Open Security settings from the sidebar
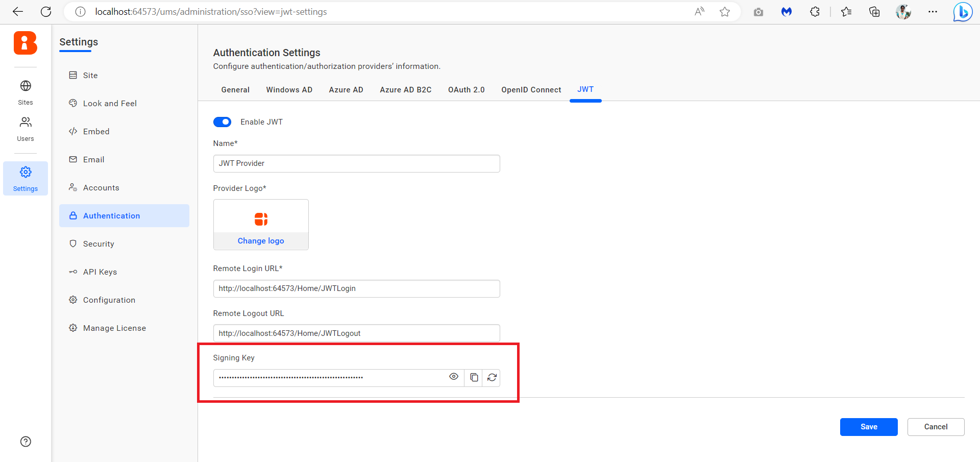 click(99, 244)
